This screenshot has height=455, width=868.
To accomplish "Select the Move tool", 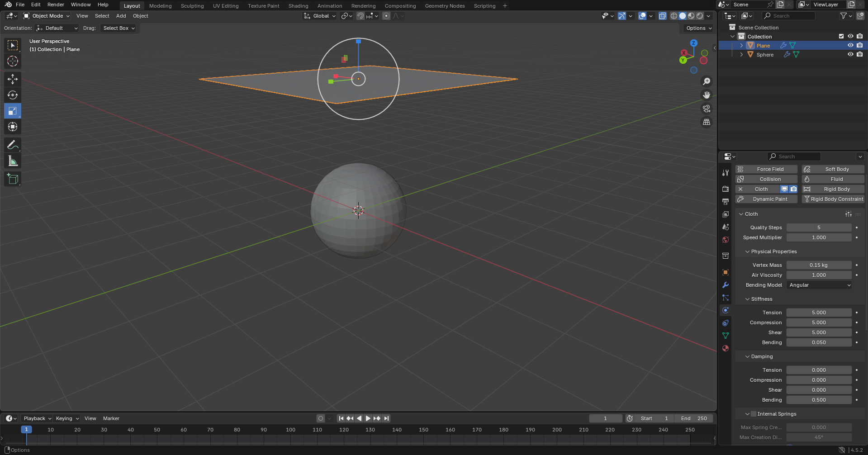I will tap(12, 79).
